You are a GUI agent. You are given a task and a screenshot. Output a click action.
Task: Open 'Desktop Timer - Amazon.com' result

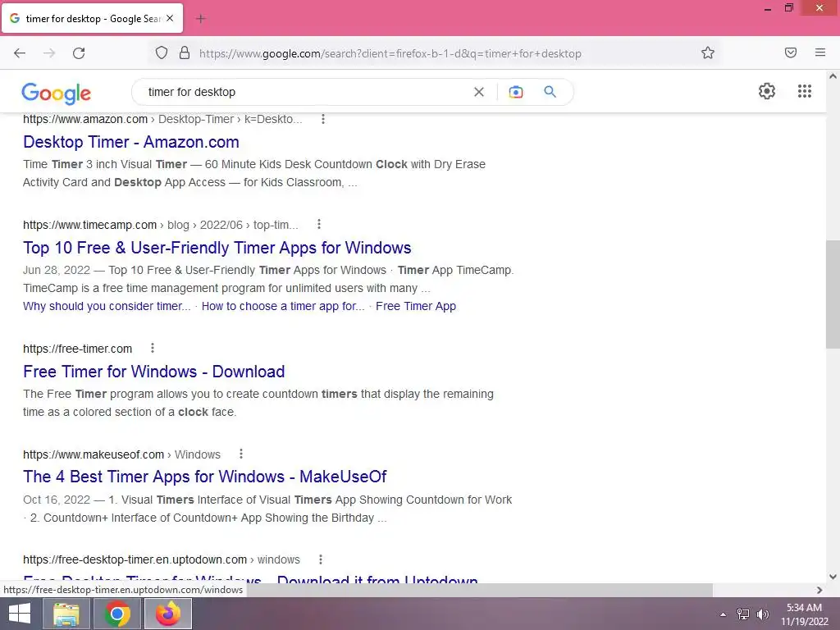coord(131,142)
